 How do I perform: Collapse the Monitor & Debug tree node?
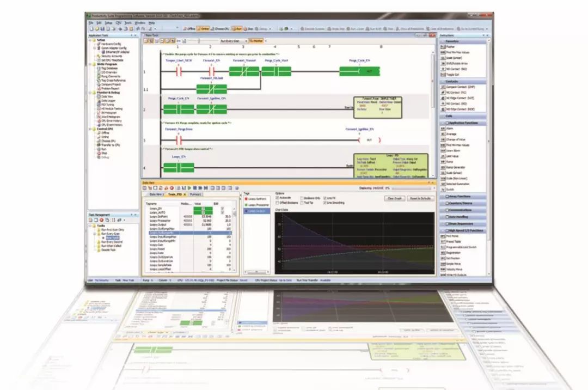tap(90, 92)
